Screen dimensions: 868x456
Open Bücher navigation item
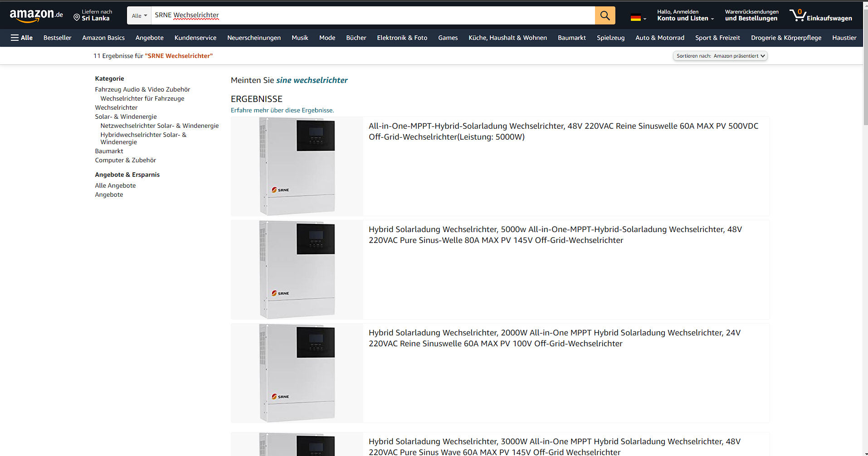[356, 38]
